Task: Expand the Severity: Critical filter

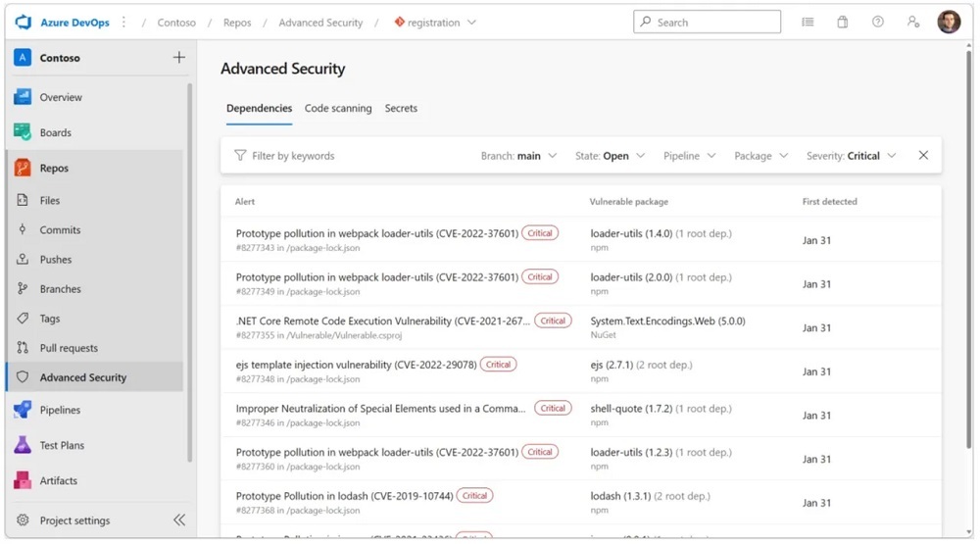Action: point(851,156)
